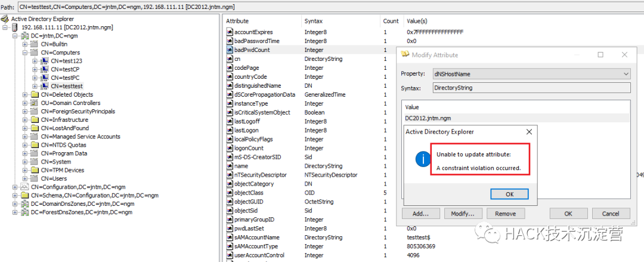Expand the CN=System node

(25, 162)
